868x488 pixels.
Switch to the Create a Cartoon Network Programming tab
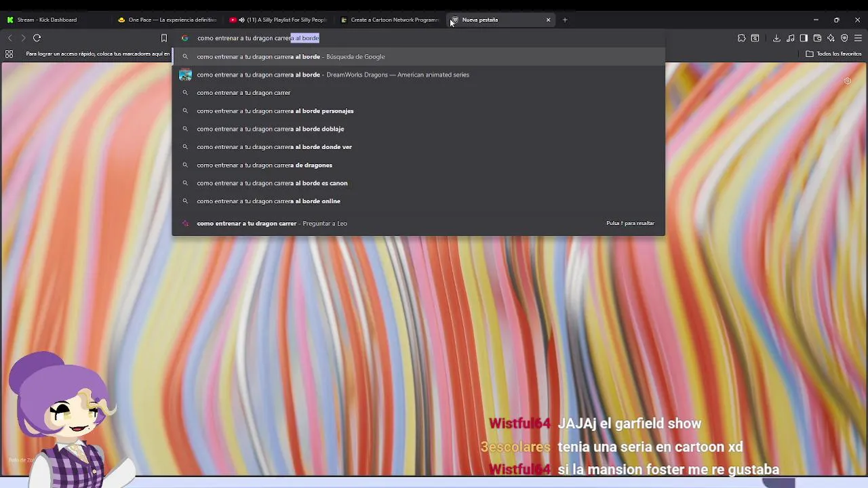(390, 20)
